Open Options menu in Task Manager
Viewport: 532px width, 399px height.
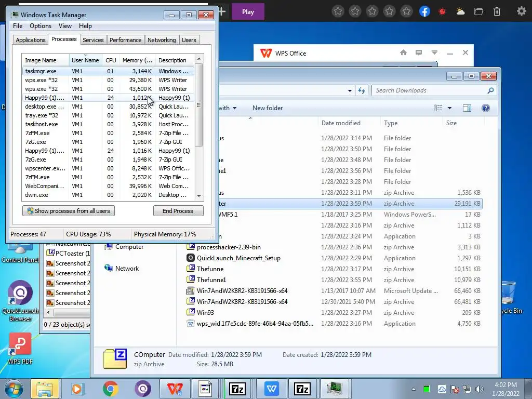coord(41,26)
